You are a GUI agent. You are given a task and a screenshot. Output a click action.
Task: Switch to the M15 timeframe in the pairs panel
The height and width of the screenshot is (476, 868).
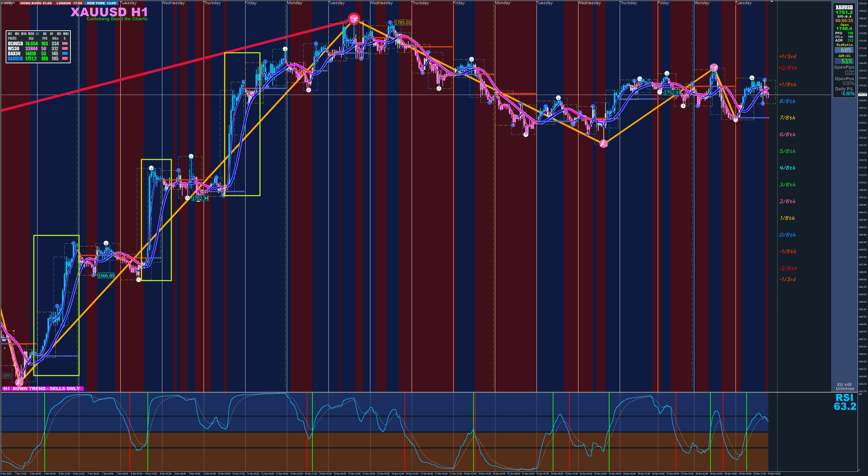(x=24, y=34)
